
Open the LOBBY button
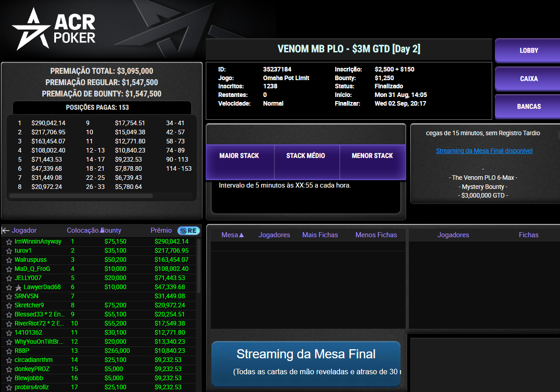[x=528, y=51]
